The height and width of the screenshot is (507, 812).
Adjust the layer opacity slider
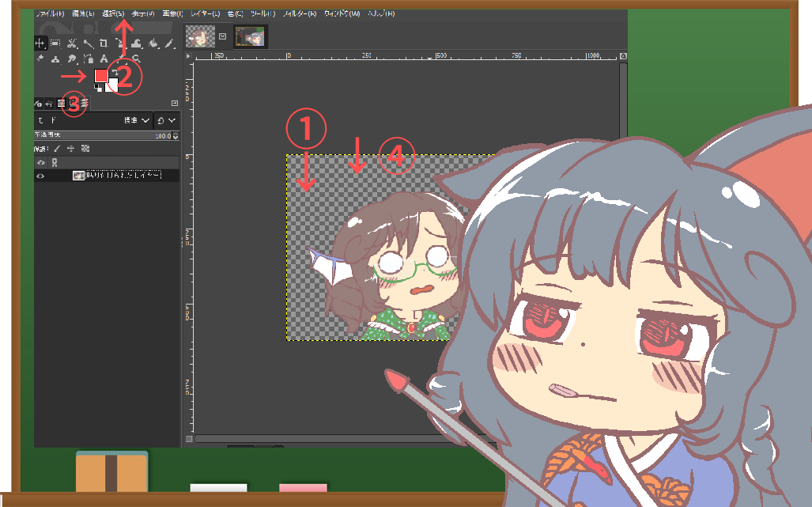[x=103, y=136]
